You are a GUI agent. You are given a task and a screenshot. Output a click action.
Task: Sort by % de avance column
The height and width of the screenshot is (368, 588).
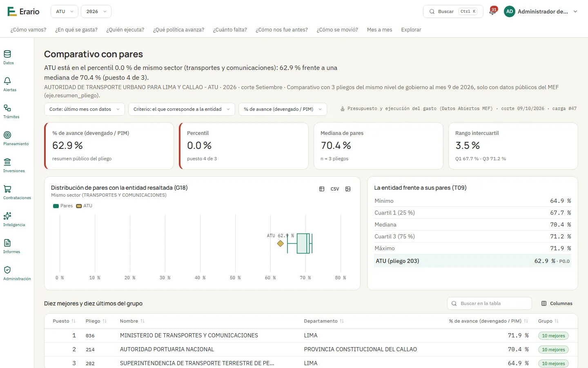[x=488, y=321]
